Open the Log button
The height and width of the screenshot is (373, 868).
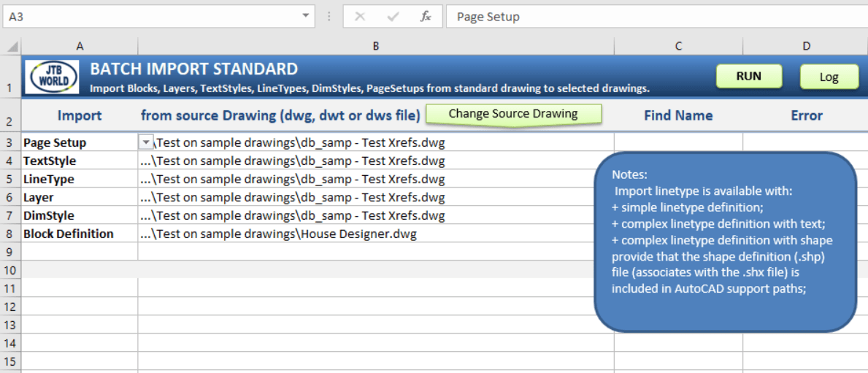point(829,77)
